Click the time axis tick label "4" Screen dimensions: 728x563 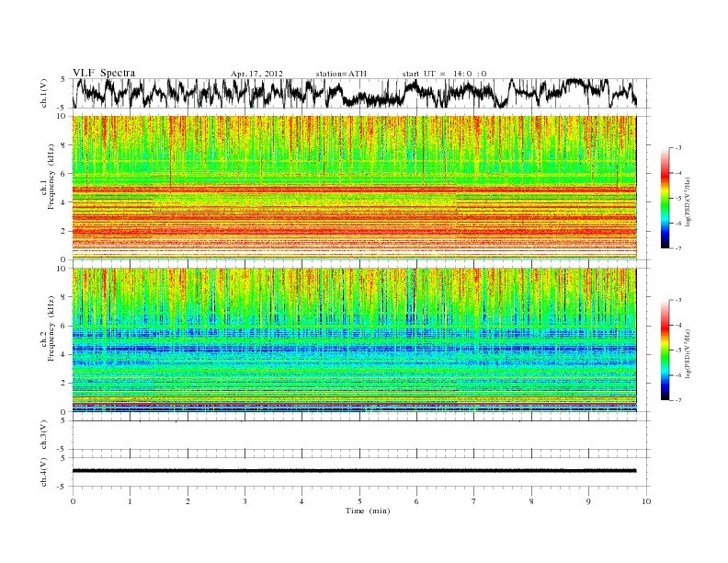tap(301, 501)
